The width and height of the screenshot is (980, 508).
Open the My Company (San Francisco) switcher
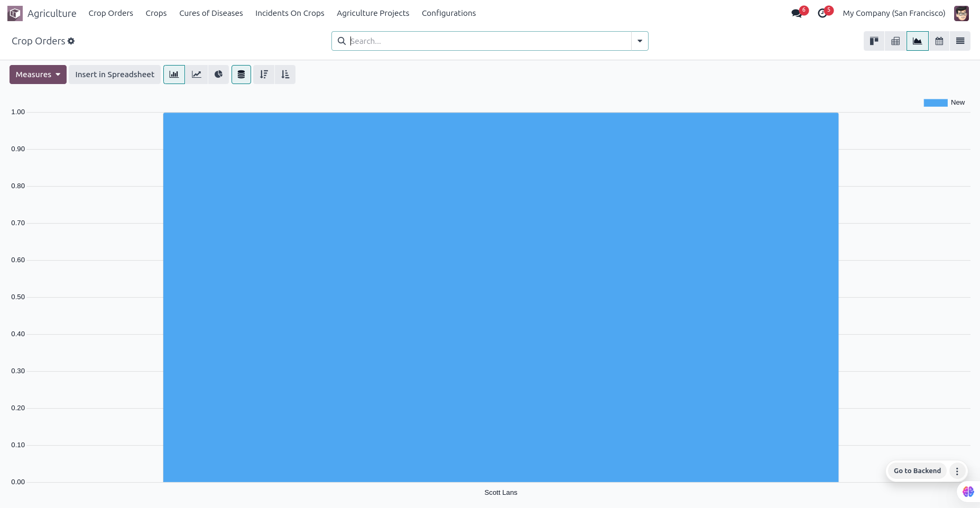[x=894, y=13]
